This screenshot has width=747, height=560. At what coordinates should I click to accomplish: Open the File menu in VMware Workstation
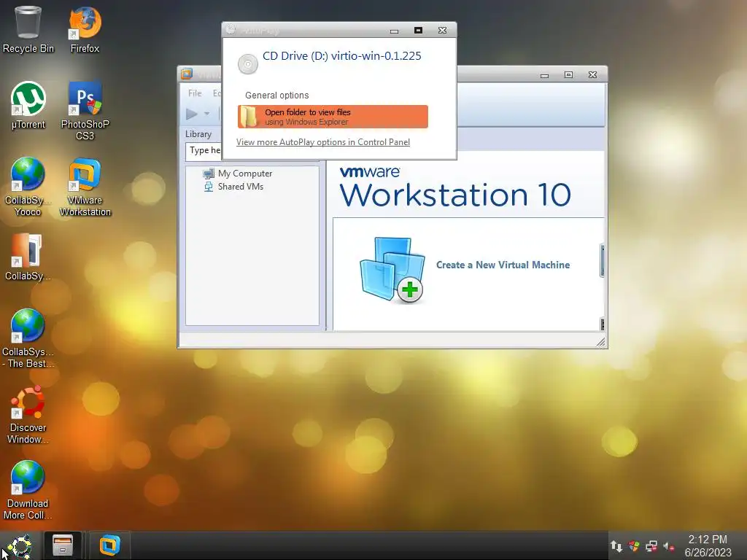[x=195, y=93]
